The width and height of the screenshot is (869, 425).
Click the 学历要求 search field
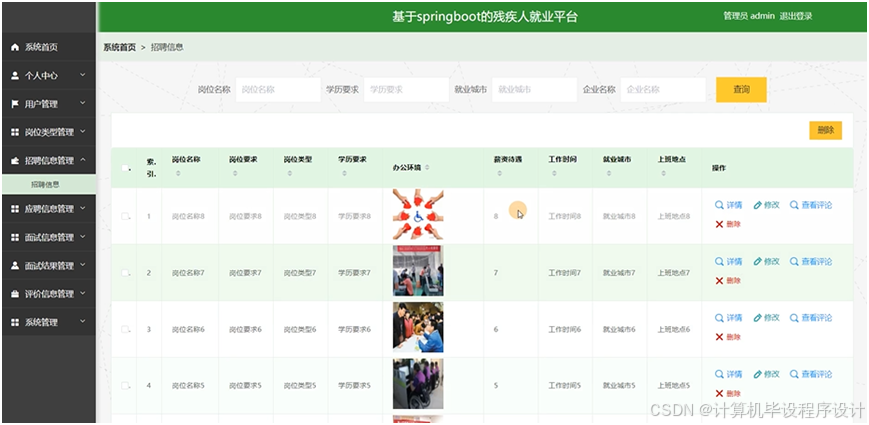[406, 90]
